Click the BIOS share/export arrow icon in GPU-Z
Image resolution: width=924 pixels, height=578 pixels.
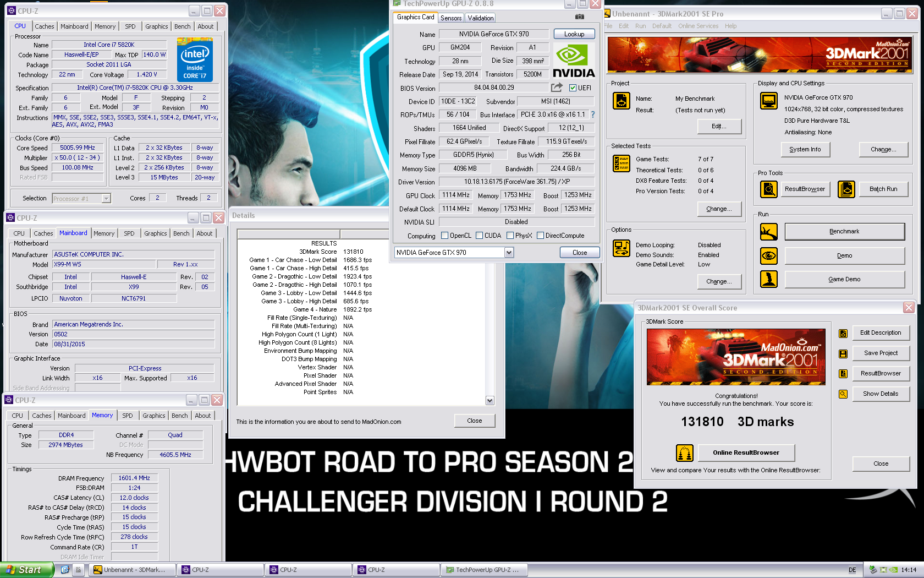(x=557, y=88)
